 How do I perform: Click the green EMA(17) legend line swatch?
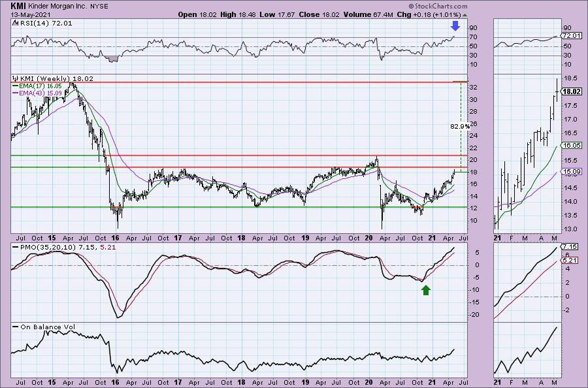pos(16,86)
